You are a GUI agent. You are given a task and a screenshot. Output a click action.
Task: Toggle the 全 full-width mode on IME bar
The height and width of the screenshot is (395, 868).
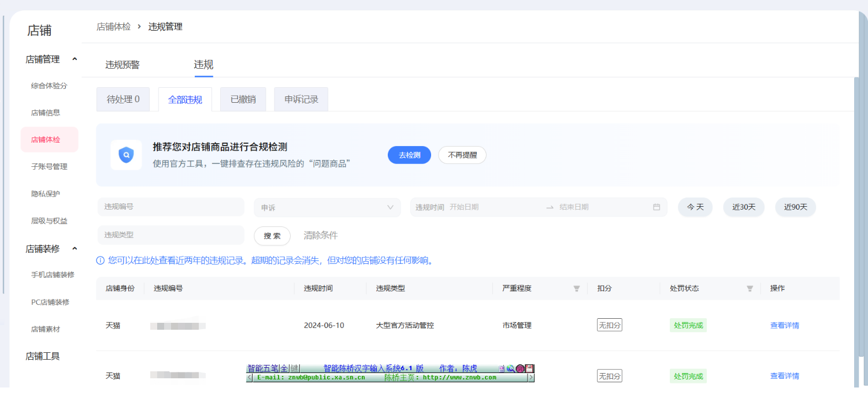[284, 368]
